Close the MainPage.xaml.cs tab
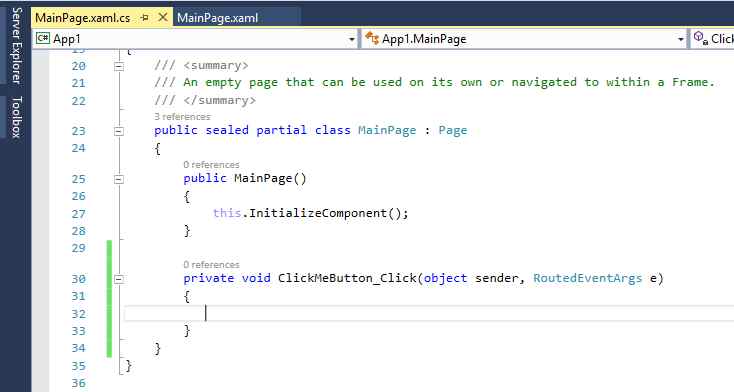The height and width of the screenshot is (392, 734). coord(163,18)
